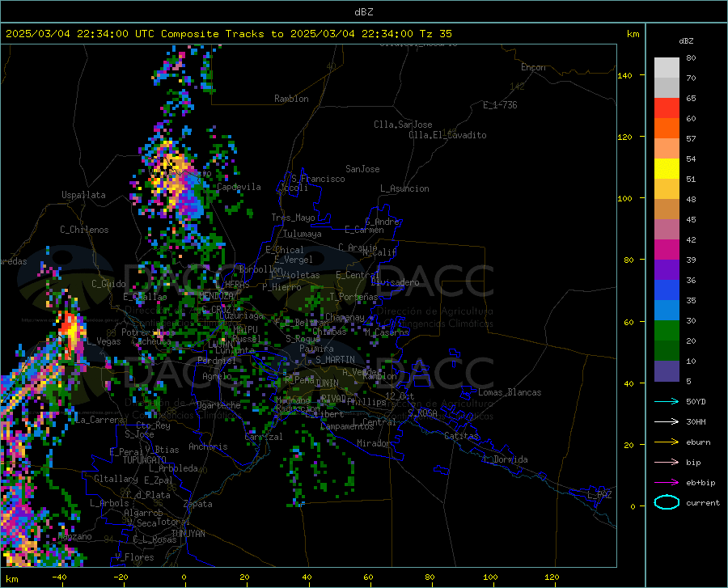
Task: Click the 'E_1-736' label on map
Action: tap(500, 105)
